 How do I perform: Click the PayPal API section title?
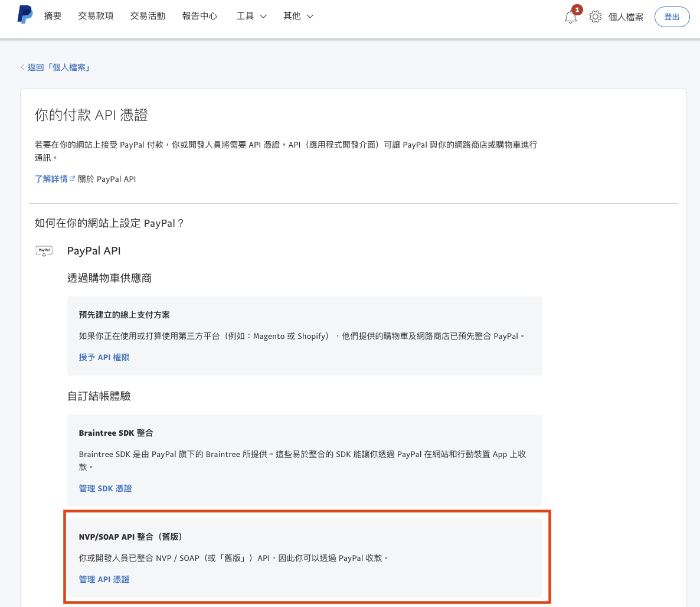coord(94,251)
